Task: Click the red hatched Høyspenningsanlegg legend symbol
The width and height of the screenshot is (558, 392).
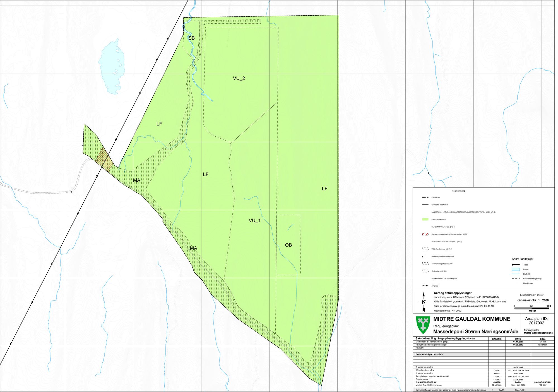Action: click(425, 234)
